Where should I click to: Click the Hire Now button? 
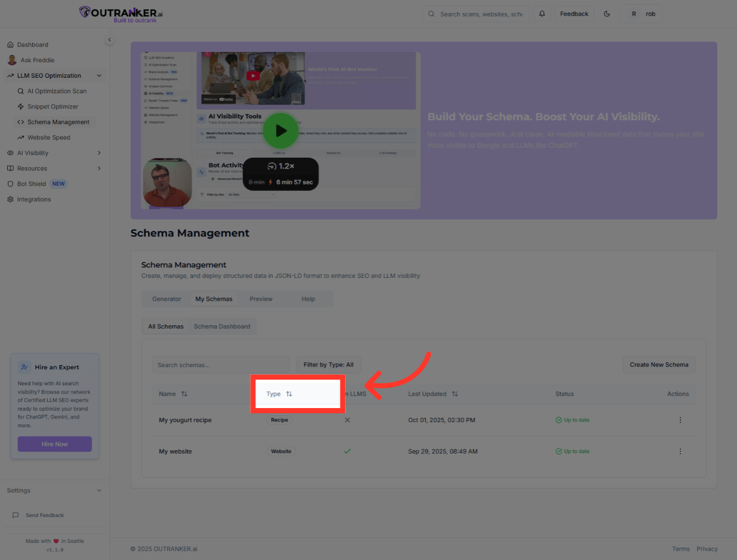(54, 444)
